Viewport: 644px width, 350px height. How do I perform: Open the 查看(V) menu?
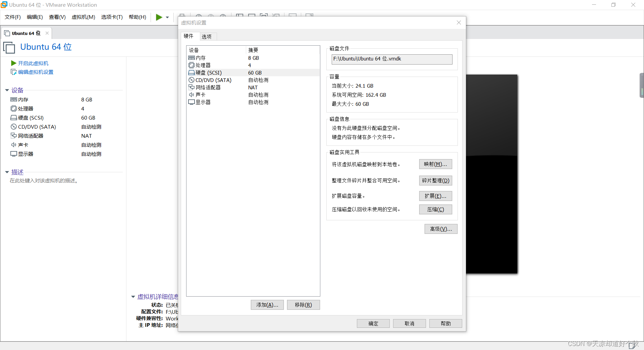(x=57, y=17)
